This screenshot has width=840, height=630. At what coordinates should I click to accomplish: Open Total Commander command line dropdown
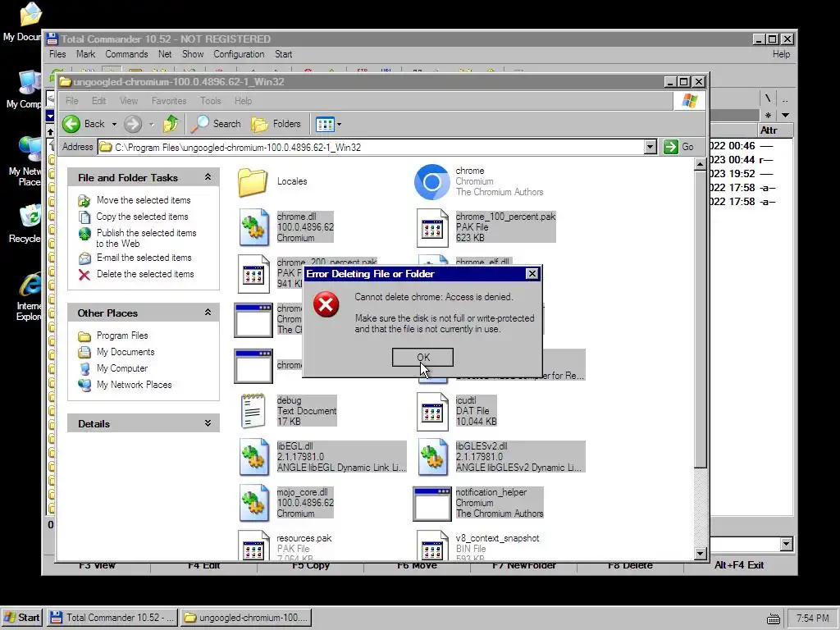pyautogui.click(x=786, y=545)
